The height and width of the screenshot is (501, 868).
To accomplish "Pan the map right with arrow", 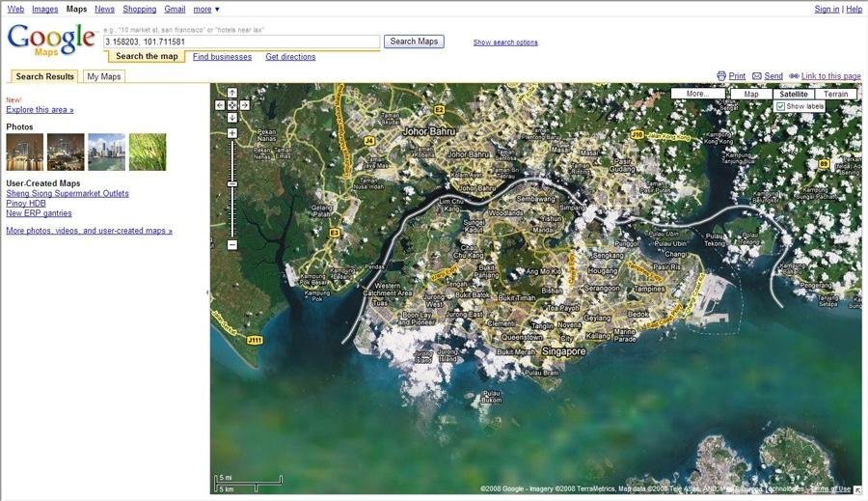I will (x=245, y=105).
